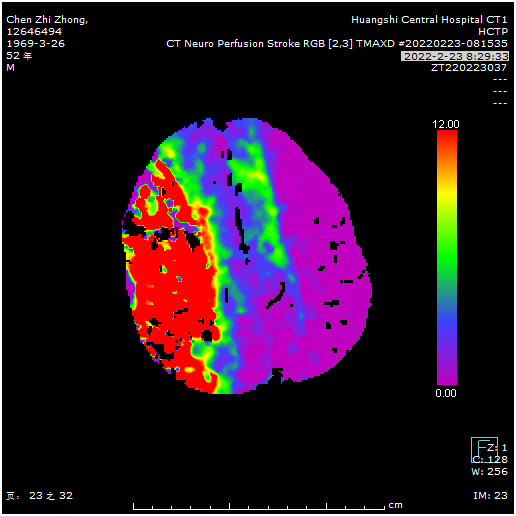Click the birth date 1969-3-26
This screenshot has height=516, width=516.
tap(35, 44)
